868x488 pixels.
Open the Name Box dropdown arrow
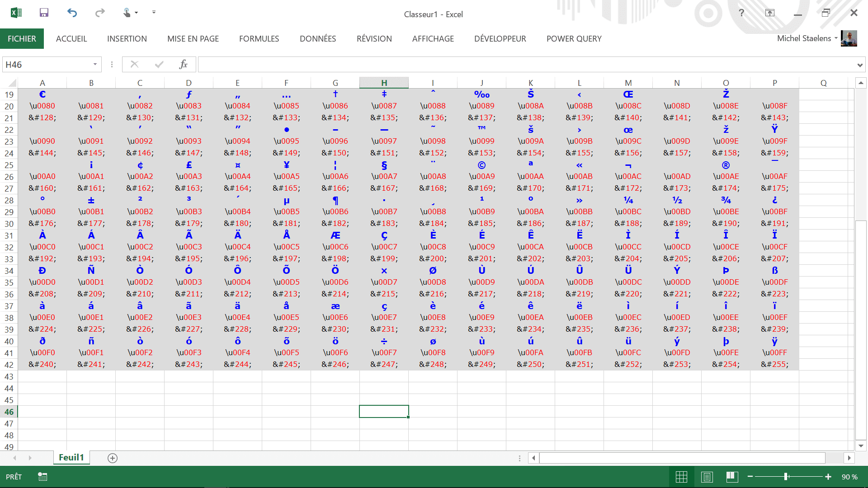(95, 65)
